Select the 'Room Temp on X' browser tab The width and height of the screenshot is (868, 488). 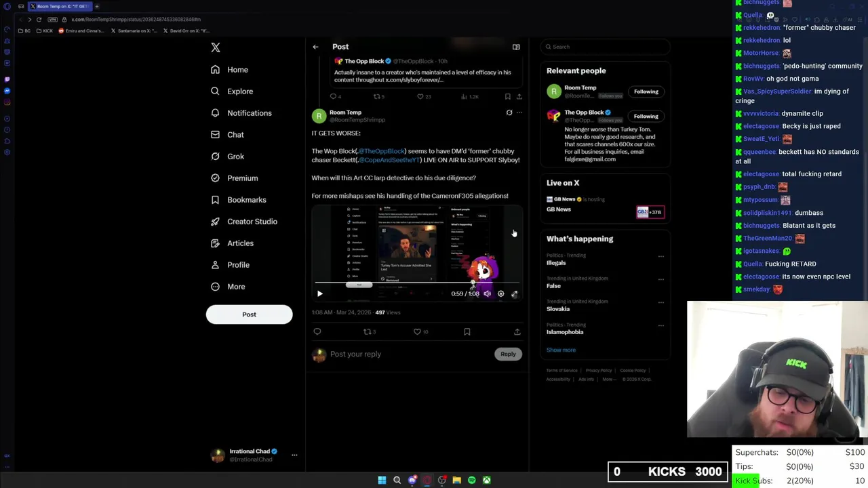59,6
